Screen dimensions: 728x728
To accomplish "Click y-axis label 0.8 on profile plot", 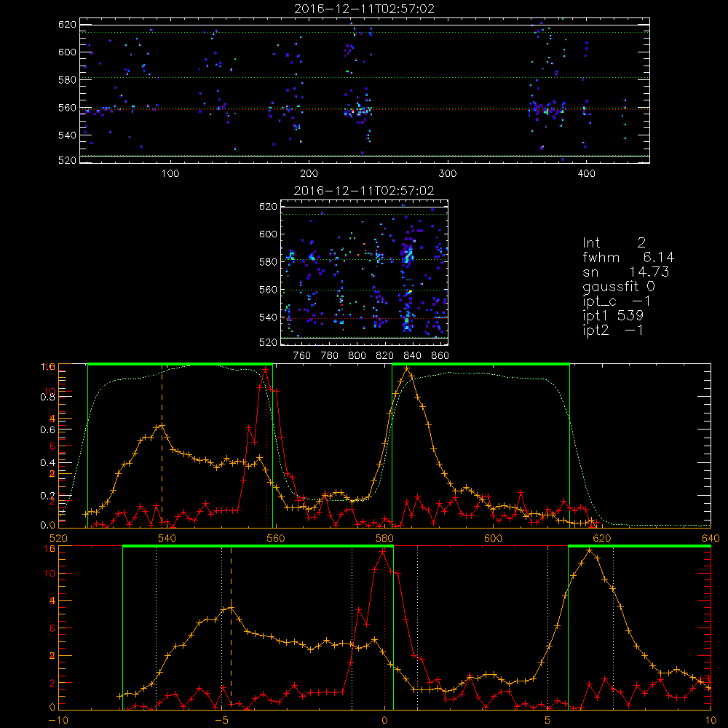I will pos(48,397).
